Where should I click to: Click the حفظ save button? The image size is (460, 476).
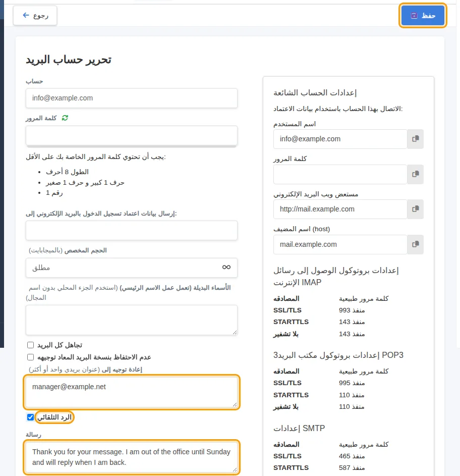pyautogui.click(x=423, y=16)
